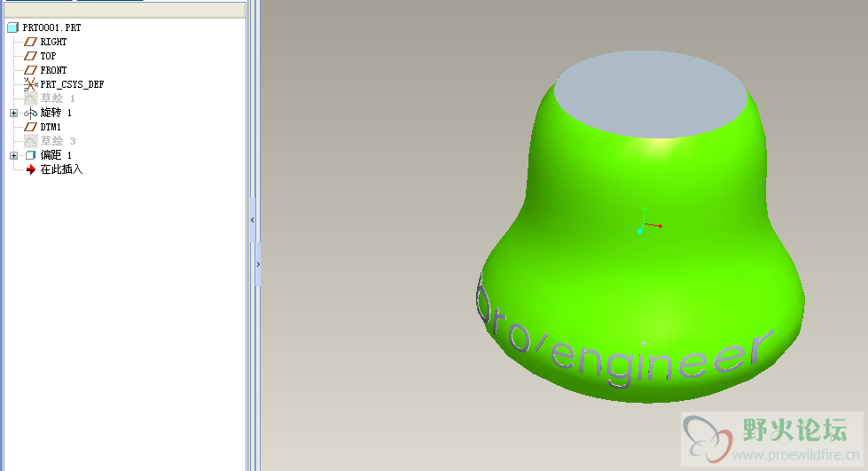This screenshot has width=868, height=471.
Task: Click the TOP datum plane icon
Action: coord(31,56)
